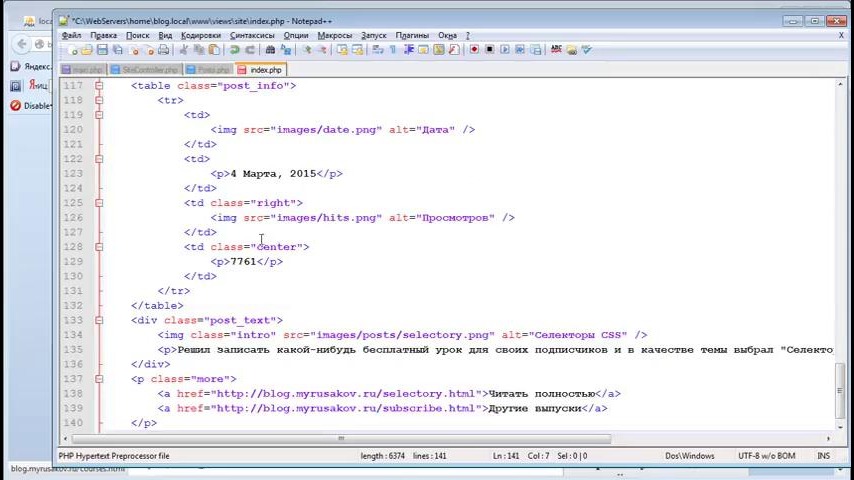The height and width of the screenshot is (480, 854).
Task: Click the ABC spell check icon
Action: 557,49
